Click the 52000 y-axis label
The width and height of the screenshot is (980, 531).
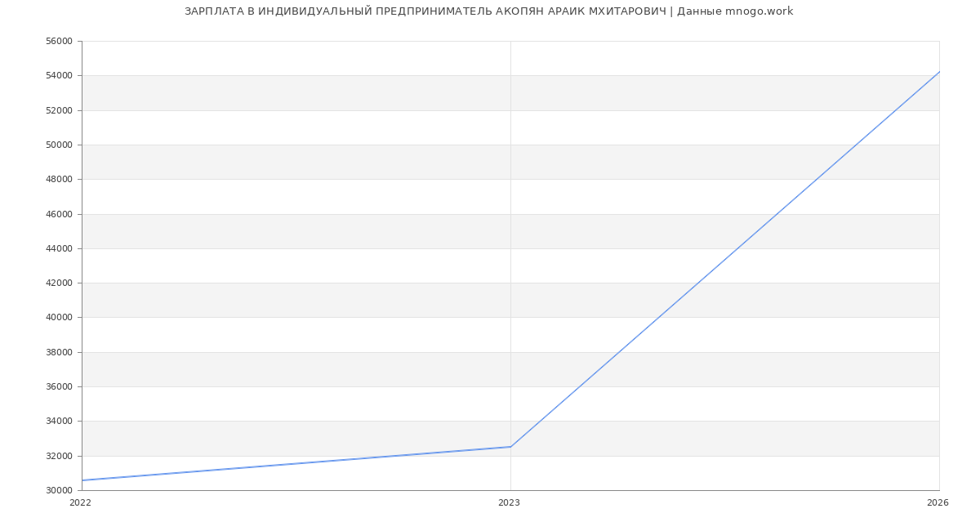point(60,110)
